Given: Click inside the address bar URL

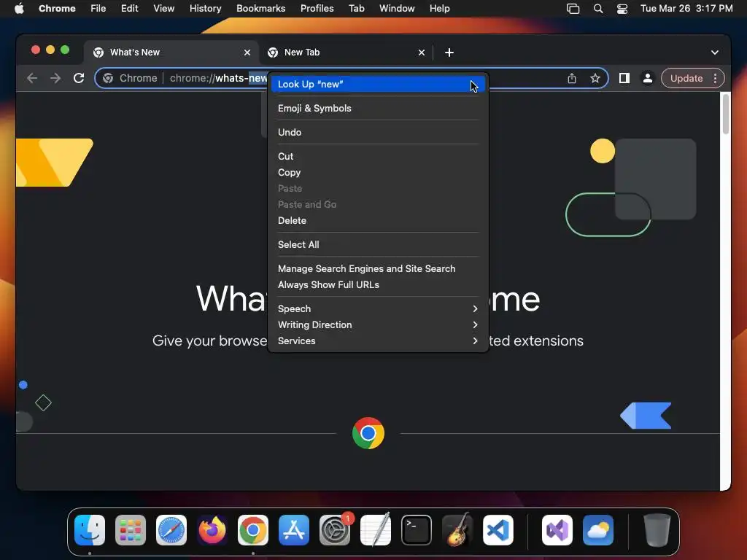Looking at the screenshot, I should coord(218,78).
